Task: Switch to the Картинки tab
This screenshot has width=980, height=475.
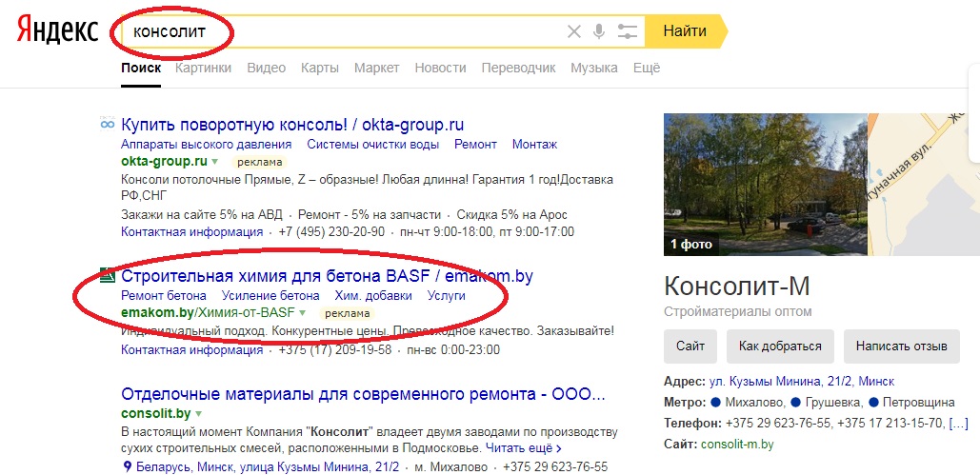Action: point(203,68)
